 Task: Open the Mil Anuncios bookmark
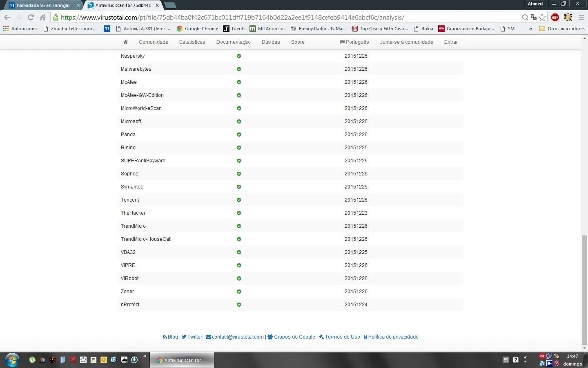tap(267, 29)
